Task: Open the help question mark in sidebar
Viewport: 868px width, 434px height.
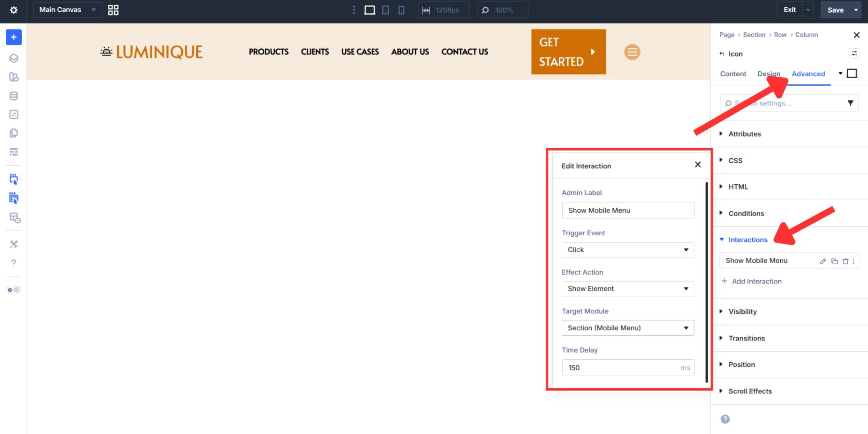Action: [14, 262]
